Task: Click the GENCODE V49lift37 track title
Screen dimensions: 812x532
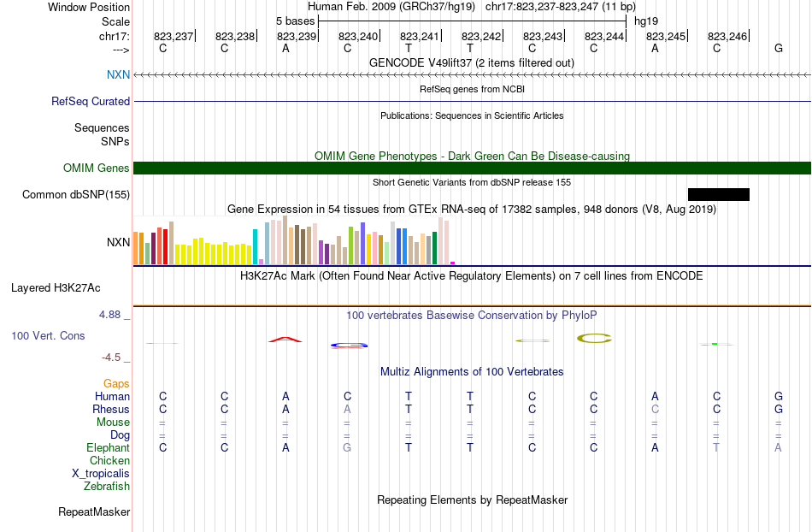Action: (472, 62)
